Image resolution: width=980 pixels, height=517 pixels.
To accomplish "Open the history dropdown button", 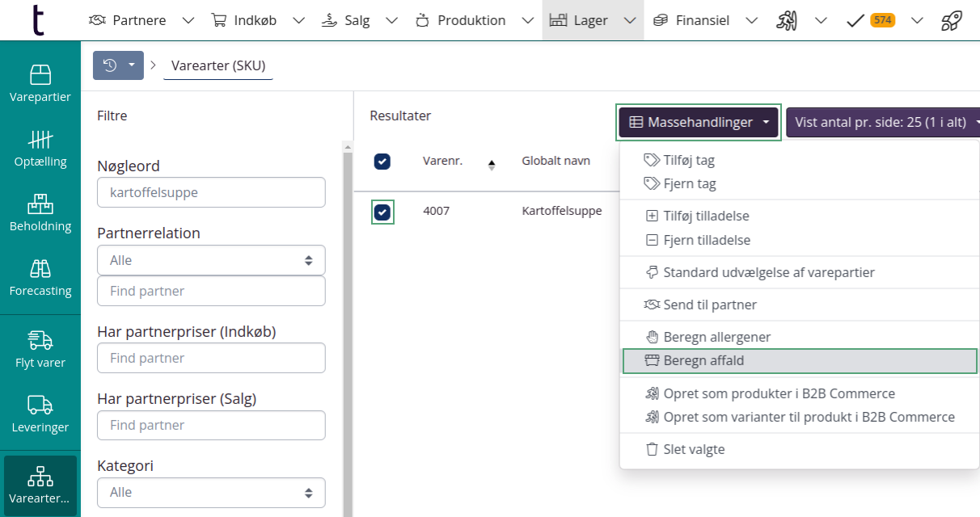I will [x=118, y=65].
